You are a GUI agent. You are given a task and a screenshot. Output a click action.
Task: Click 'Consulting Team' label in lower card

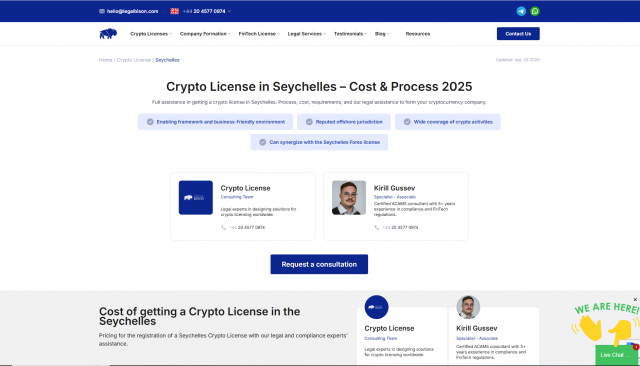pyautogui.click(x=380, y=338)
